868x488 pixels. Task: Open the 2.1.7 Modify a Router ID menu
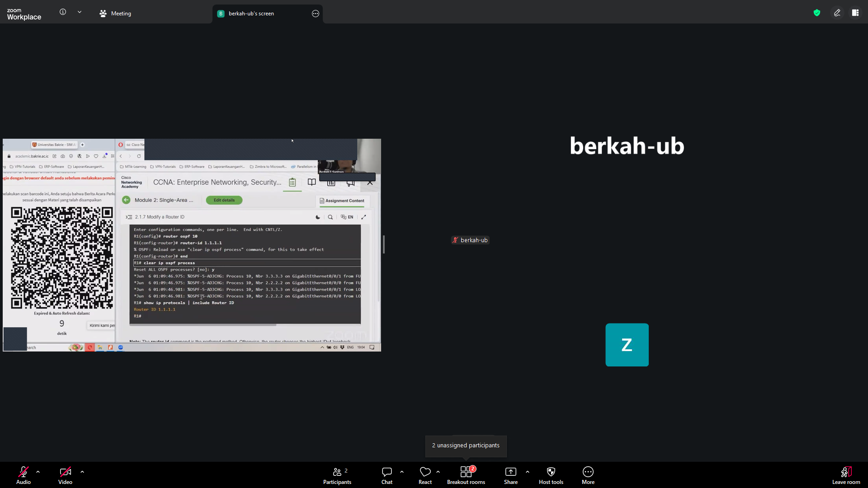[129, 217]
